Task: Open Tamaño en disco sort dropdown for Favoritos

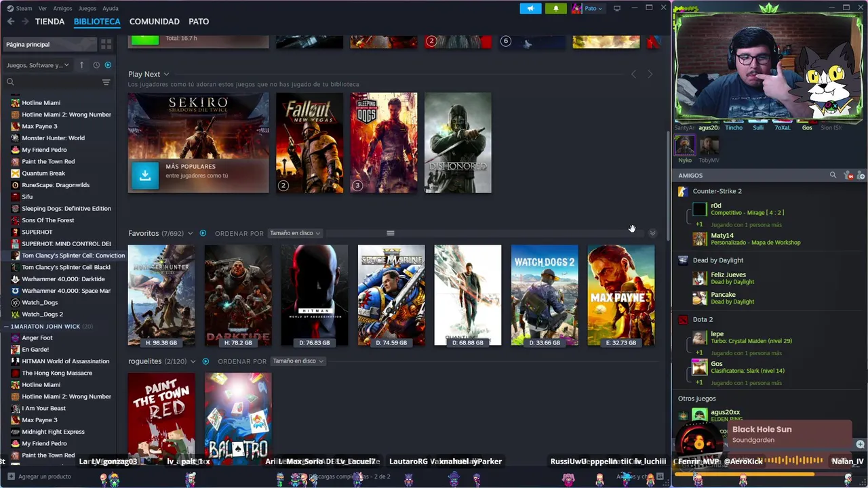Action: coord(295,233)
